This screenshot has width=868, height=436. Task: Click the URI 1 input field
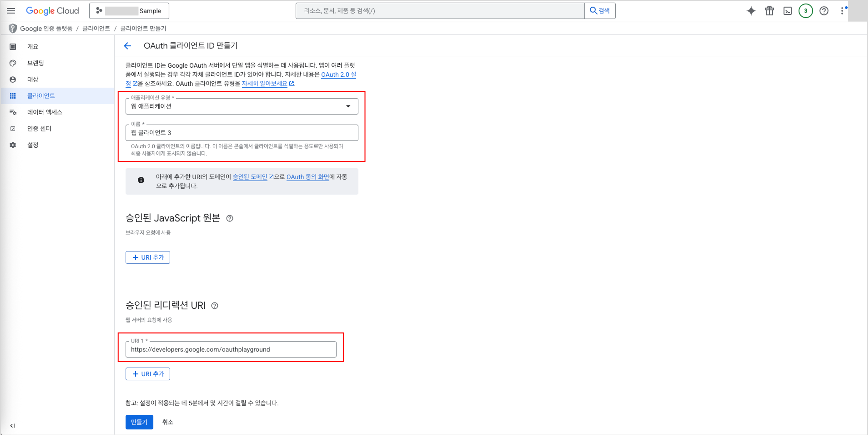coord(233,349)
